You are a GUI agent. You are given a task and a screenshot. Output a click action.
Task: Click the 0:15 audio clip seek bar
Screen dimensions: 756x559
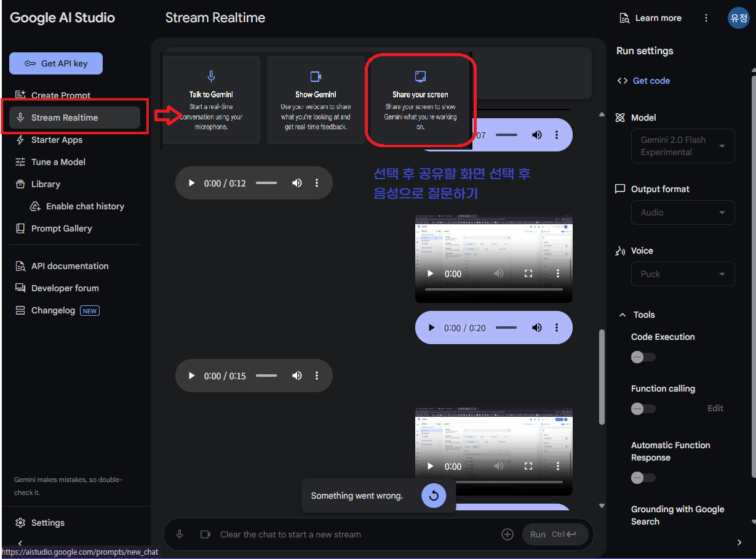click(x=266, y=376)
